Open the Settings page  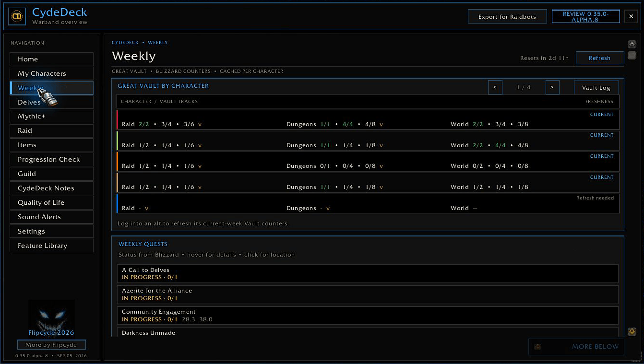(52, 231)
